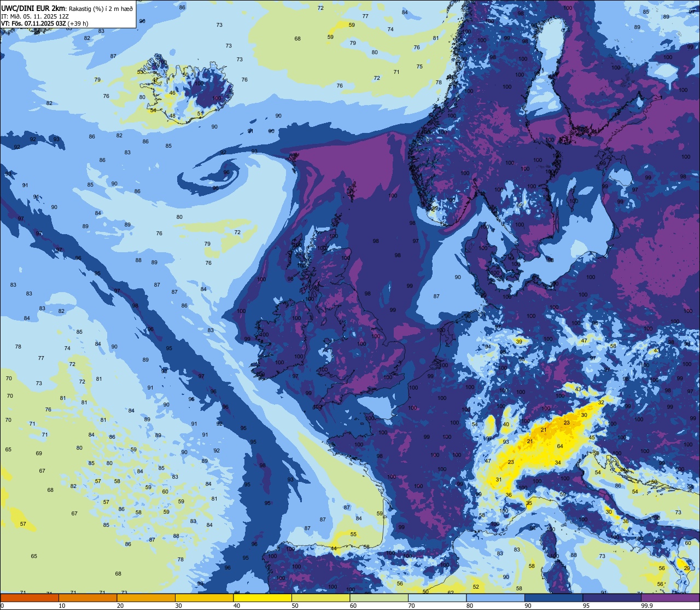Click the 'UWC/DINI EUR 2km' title text
700x610 pixels.
[x=32, y=8]
